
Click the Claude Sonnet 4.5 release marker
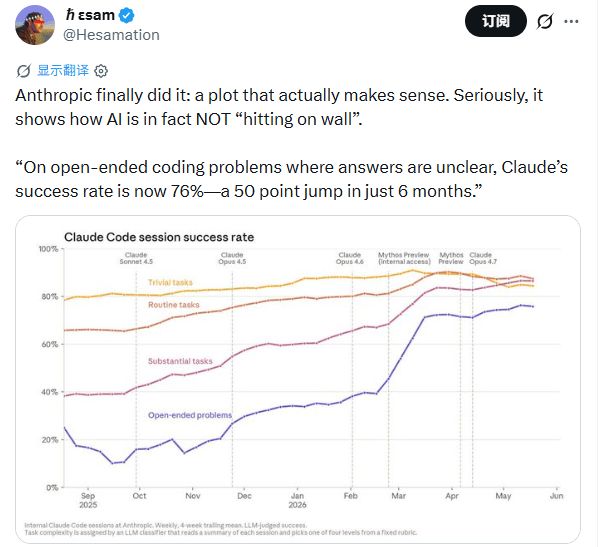(136, 258)
